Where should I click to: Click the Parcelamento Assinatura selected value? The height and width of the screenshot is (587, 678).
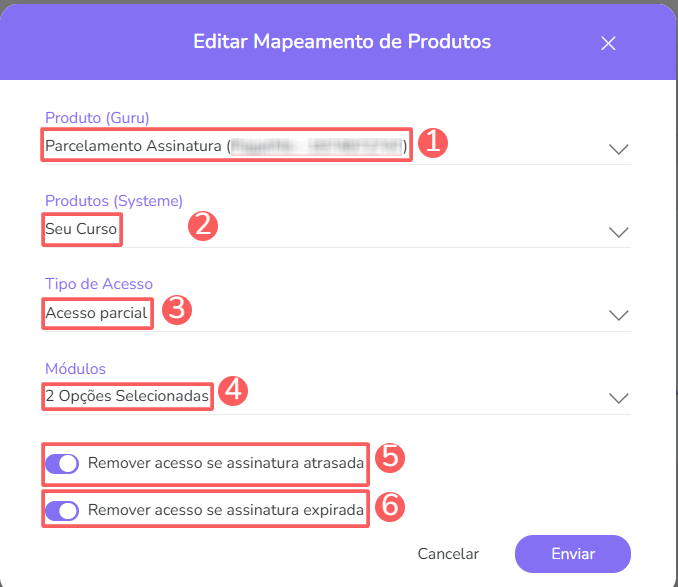(132, 147)
